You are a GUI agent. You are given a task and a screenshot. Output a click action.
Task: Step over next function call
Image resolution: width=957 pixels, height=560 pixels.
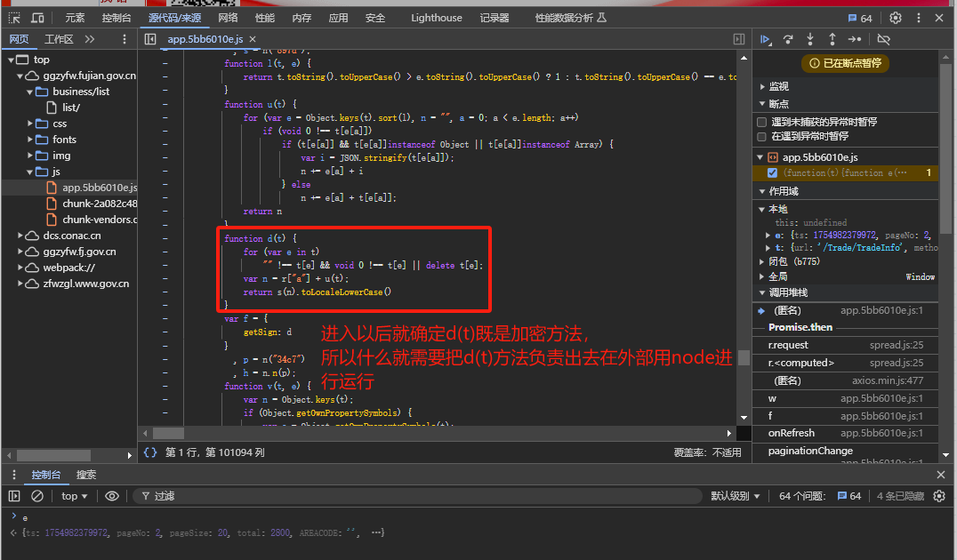(x=788, y=39)
